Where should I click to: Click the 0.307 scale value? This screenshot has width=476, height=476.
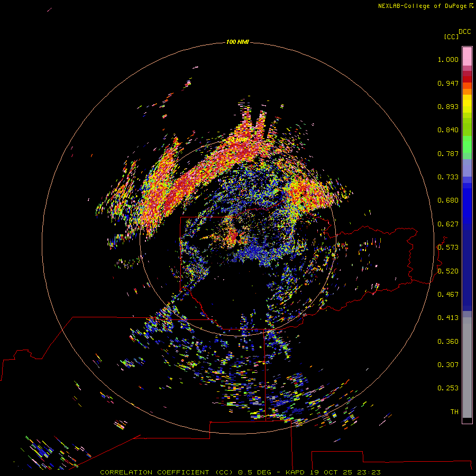[x=448, y=365]
